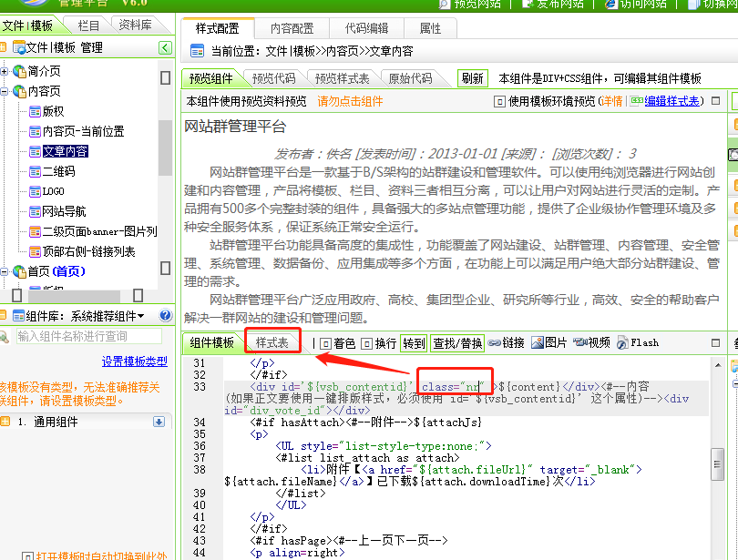Insert Flash using the Flash icon

(x=623, y=343)
